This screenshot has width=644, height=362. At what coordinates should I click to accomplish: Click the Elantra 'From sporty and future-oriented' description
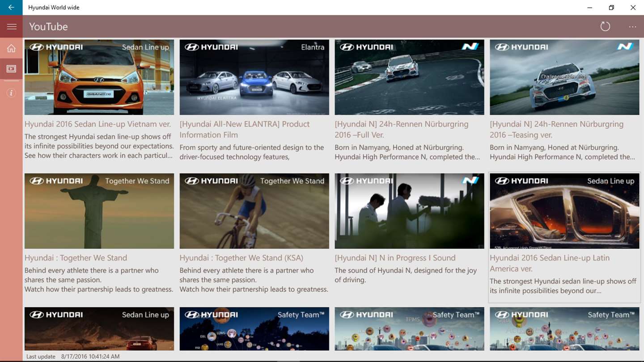(x=252, y=152)
